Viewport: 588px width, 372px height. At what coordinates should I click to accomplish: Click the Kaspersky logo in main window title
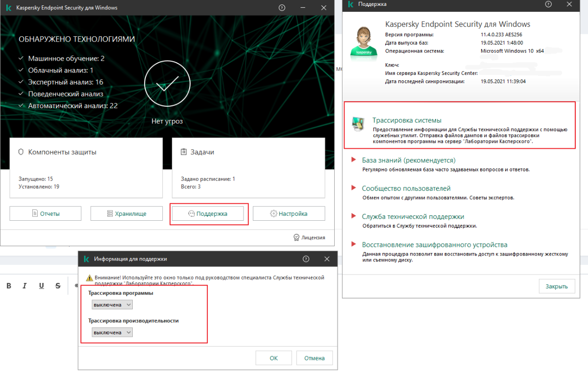[x=7, y=8]
